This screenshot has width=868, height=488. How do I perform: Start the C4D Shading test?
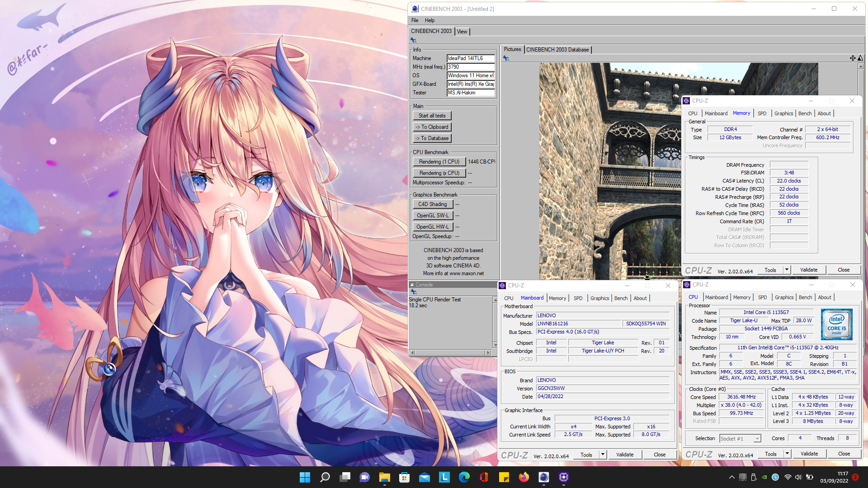tap(432, 204)
